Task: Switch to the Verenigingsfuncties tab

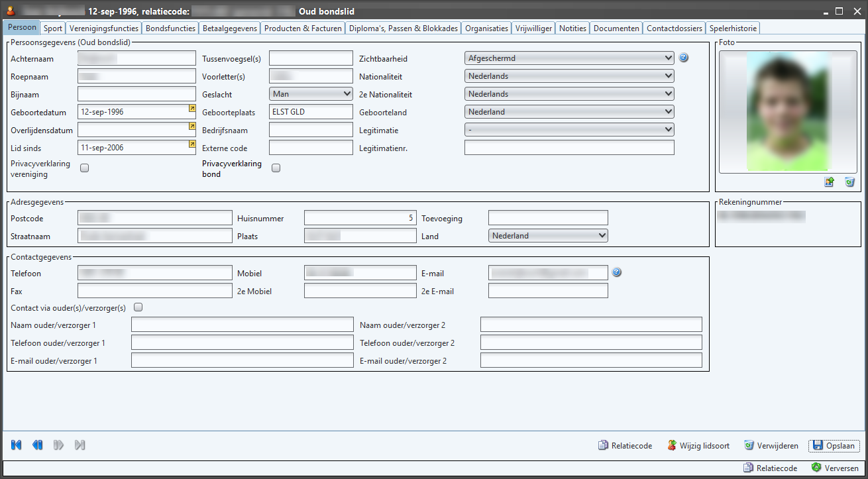Action: pos(104,28)
